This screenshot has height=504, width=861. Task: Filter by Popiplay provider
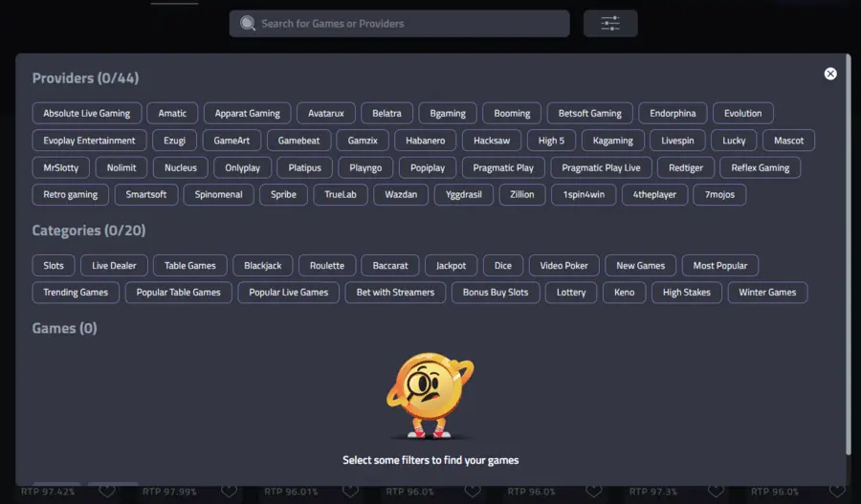pos(428,167)
